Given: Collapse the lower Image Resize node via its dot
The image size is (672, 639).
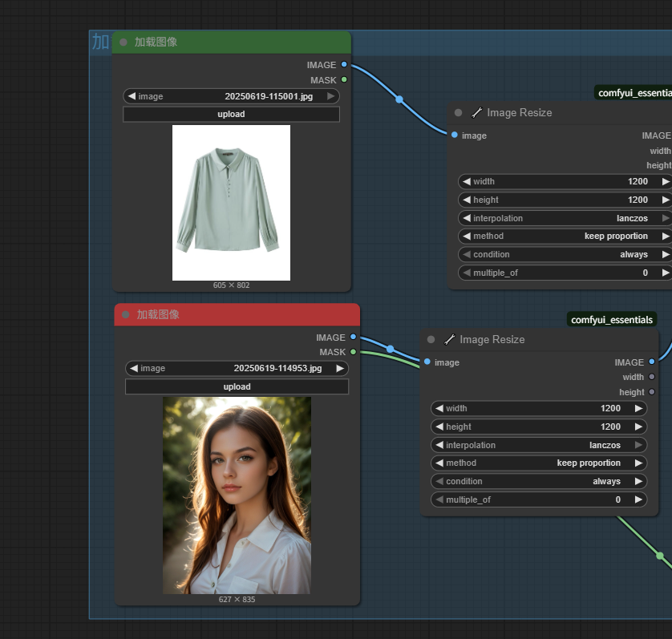Looking at the screenshot, I should click(x=431, y=339).
